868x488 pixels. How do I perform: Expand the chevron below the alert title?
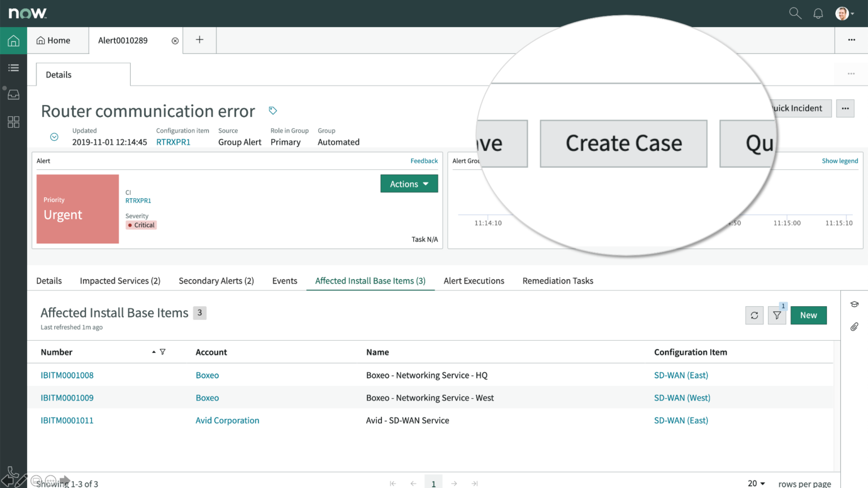point(54,136)
